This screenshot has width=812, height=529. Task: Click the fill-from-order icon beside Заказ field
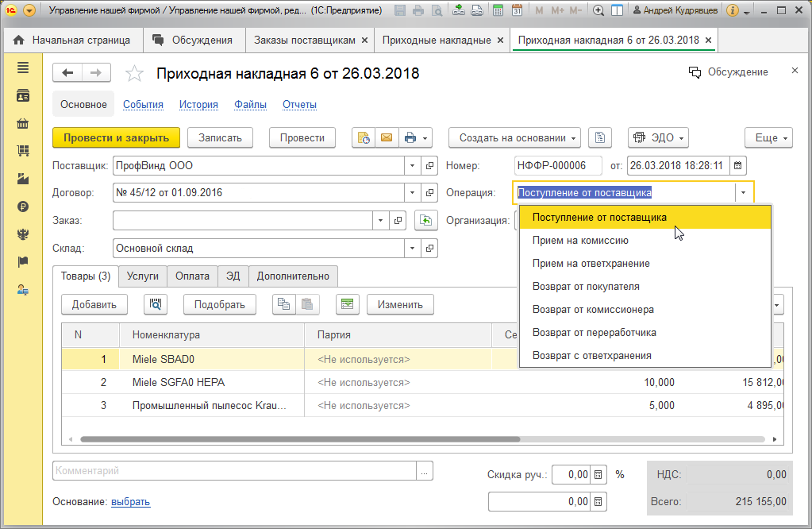point(426,220)
